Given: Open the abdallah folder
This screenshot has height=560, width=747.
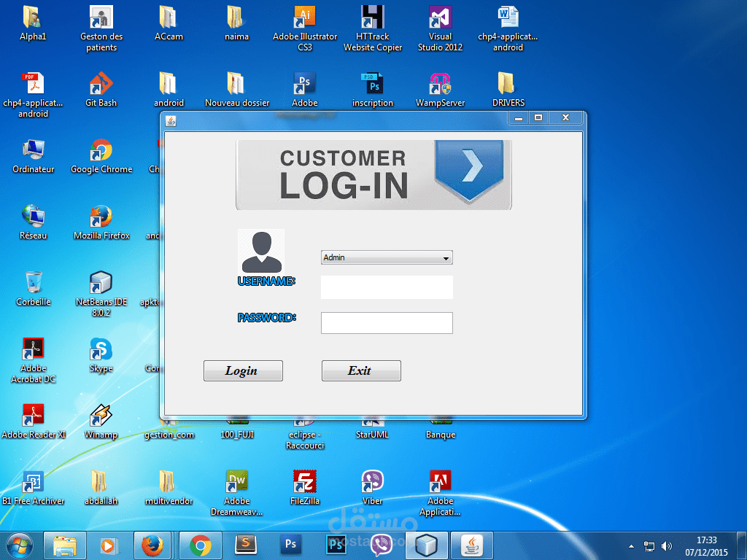Looking at the screenshot, I should click(x=101, y=487).
